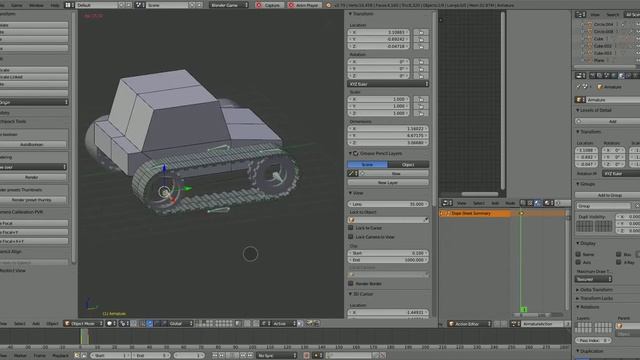Click the Action Editor mode icon
The width and height of the screenshot is (640, 360).
click(451, 324)
